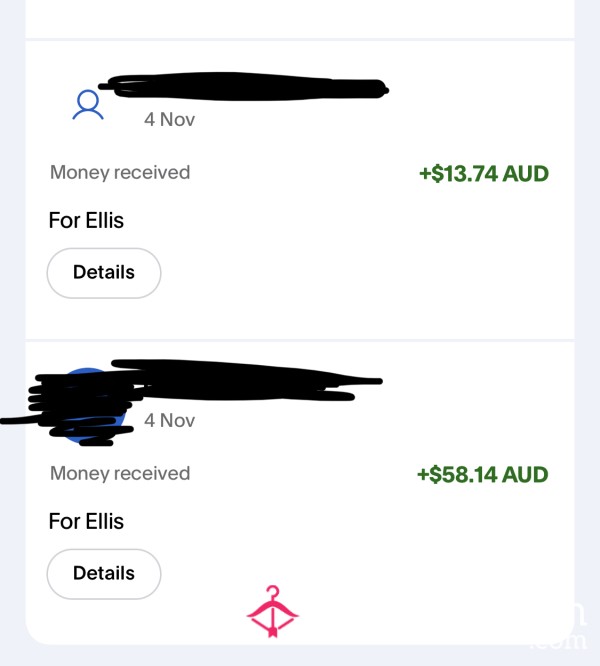Click Money received label beside $58.14 amount
Screen dimensions: 600x666
tap(120, 474)
